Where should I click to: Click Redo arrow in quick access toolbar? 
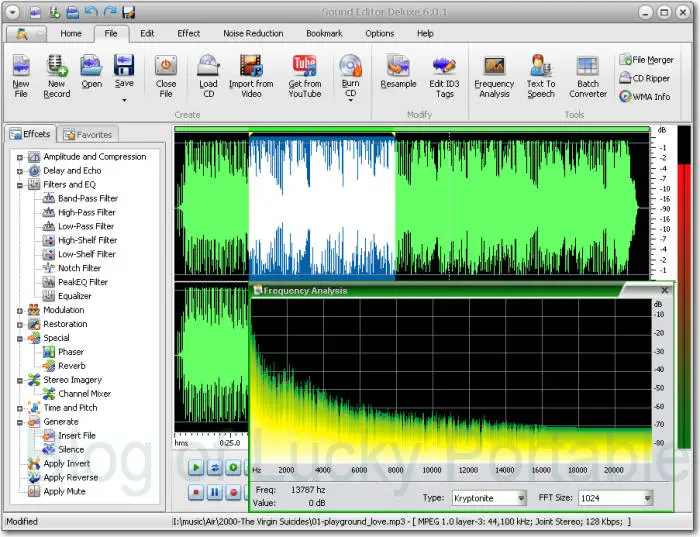pos(110,12)
